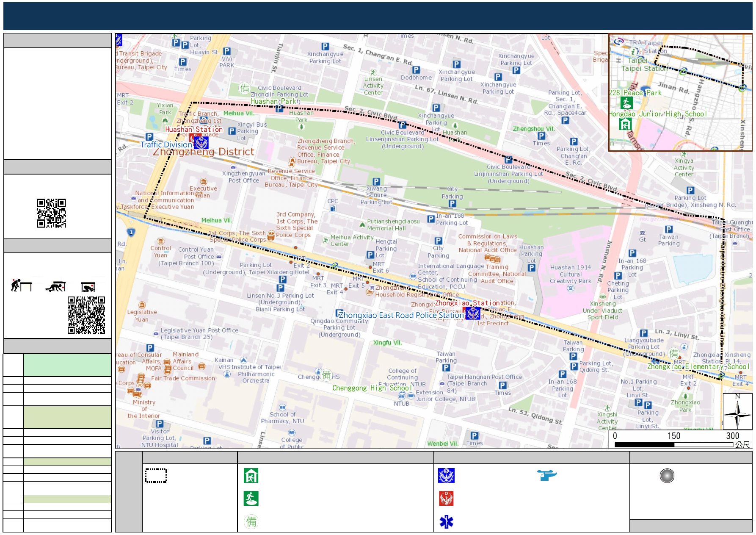Screen dimensions: 756x535
Task: Click the Huashan Station label
Action: click(x=194, y=129)
